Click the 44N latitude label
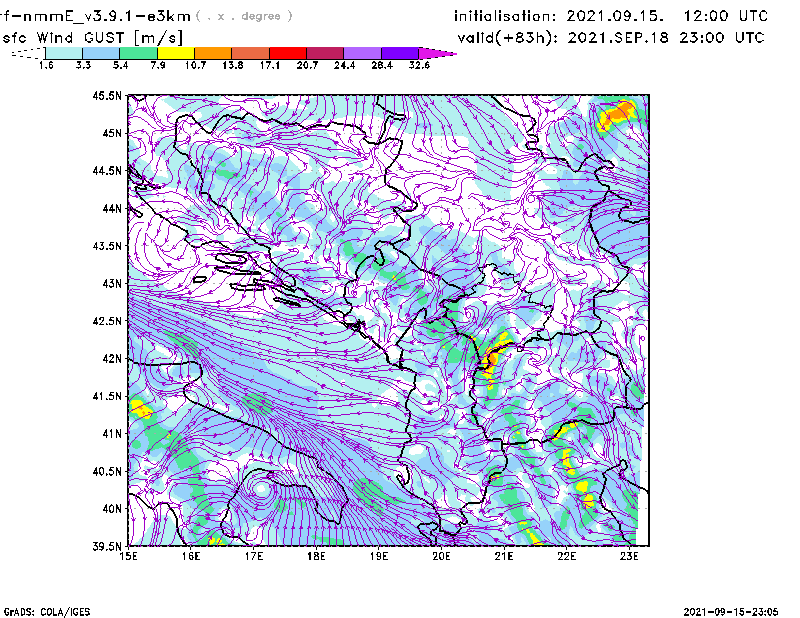The width and height of the screenshot is (800, 618). [x=112, y=208]
